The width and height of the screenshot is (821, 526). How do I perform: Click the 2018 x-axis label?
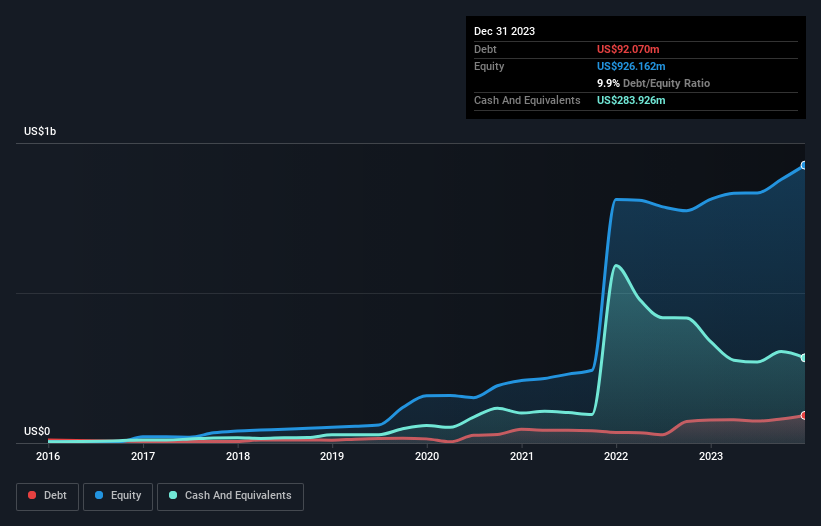click(x=238, y=456)
